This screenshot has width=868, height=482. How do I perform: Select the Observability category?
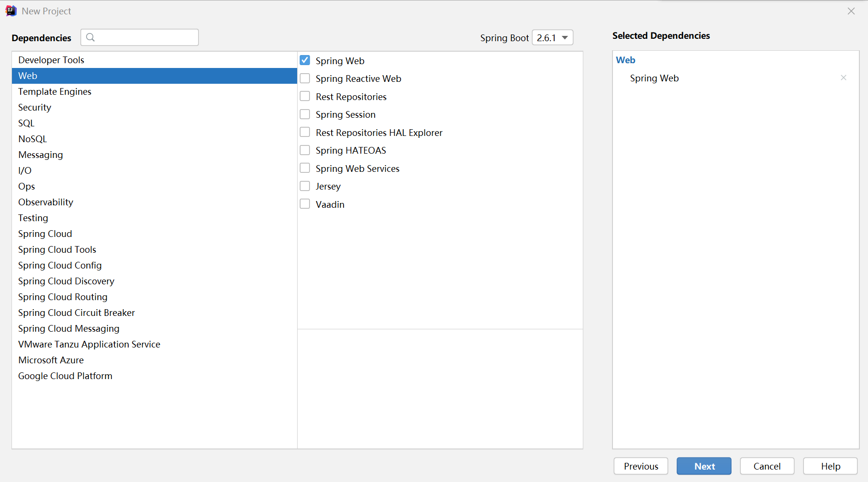(x=154, y=202)
